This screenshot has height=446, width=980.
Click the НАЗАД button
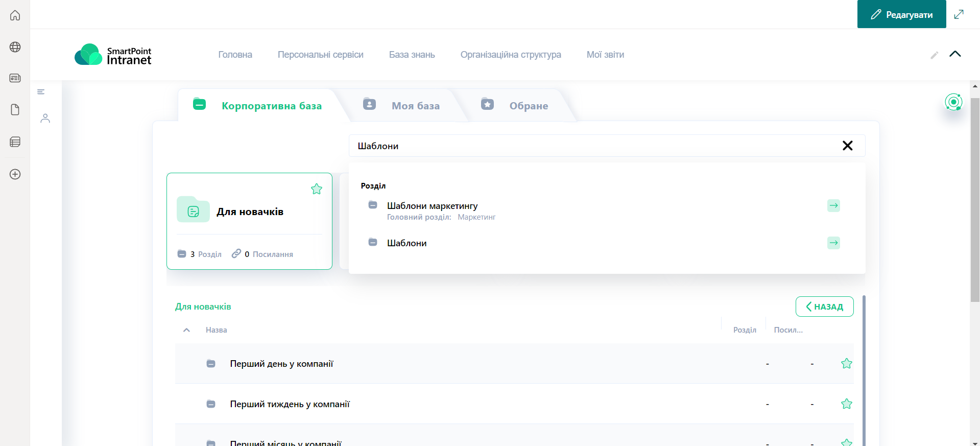coord(824,307)
